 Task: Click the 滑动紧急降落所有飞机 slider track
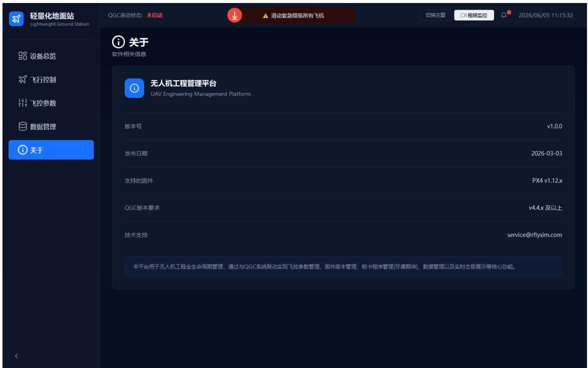(292, 15)
